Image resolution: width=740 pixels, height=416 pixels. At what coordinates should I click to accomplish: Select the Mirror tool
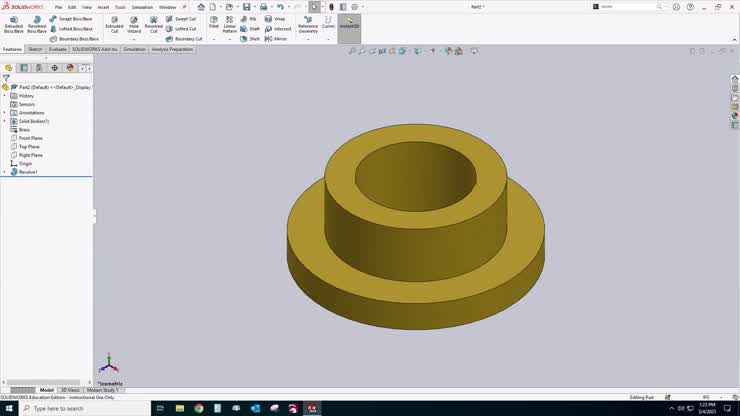pos(276,39)
